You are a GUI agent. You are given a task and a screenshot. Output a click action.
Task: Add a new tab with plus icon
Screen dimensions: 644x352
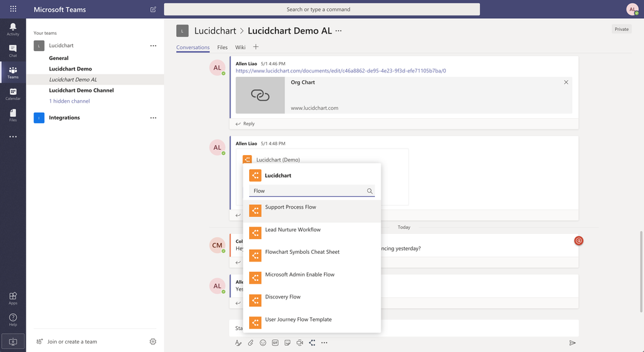(256, 47)
